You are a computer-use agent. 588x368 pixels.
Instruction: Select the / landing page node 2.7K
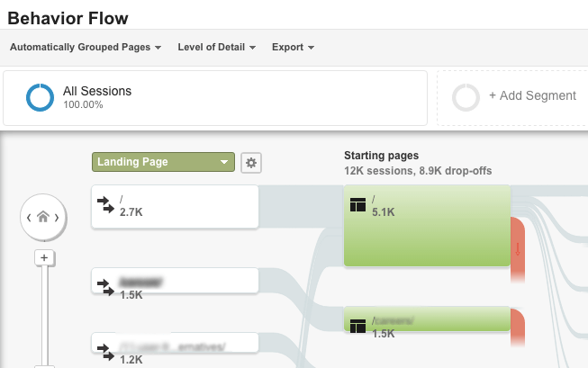point(175,206)
